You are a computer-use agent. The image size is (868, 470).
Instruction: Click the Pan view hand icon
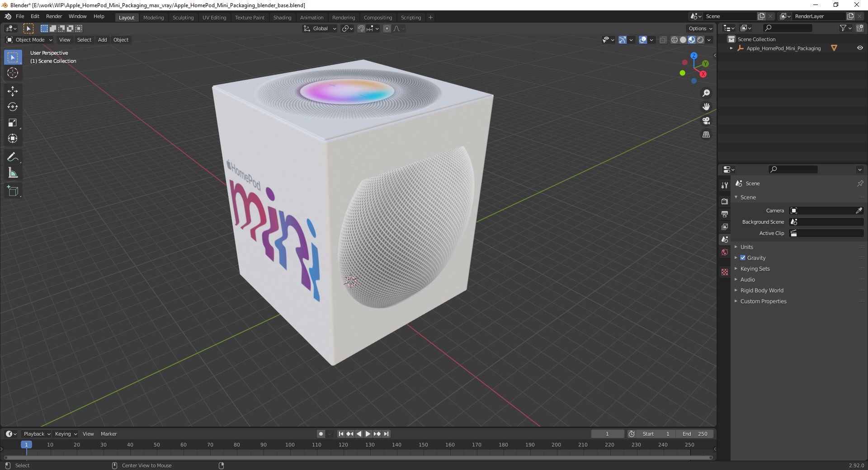point(706,107)
